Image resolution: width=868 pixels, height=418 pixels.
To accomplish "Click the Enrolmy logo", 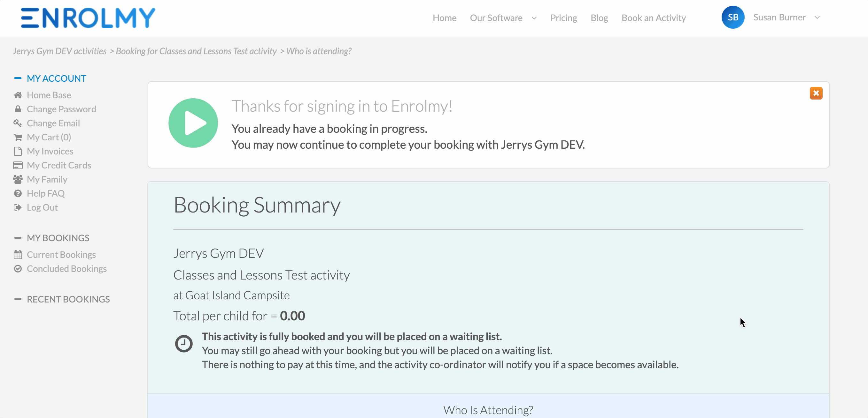I will [88, 18].
